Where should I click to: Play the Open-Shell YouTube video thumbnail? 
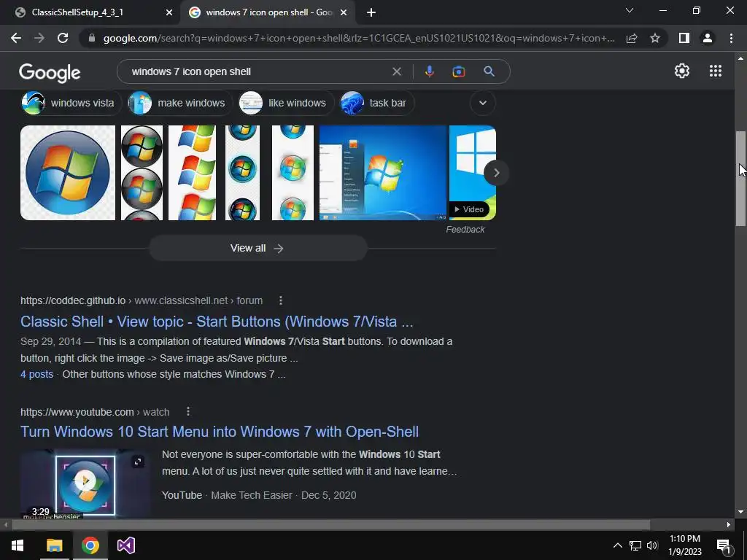(x=85, y=481)
